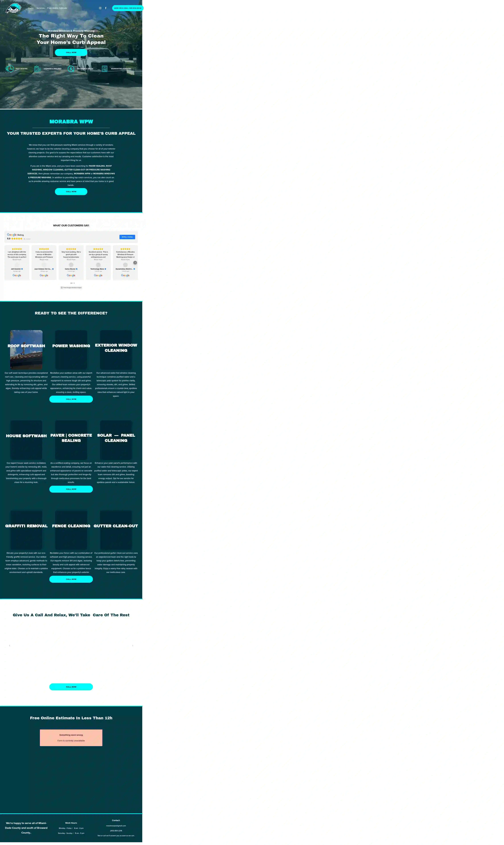Click Call Now below the photo gallery
Viewport: 504px width, 845px height.
pos(71,687)
